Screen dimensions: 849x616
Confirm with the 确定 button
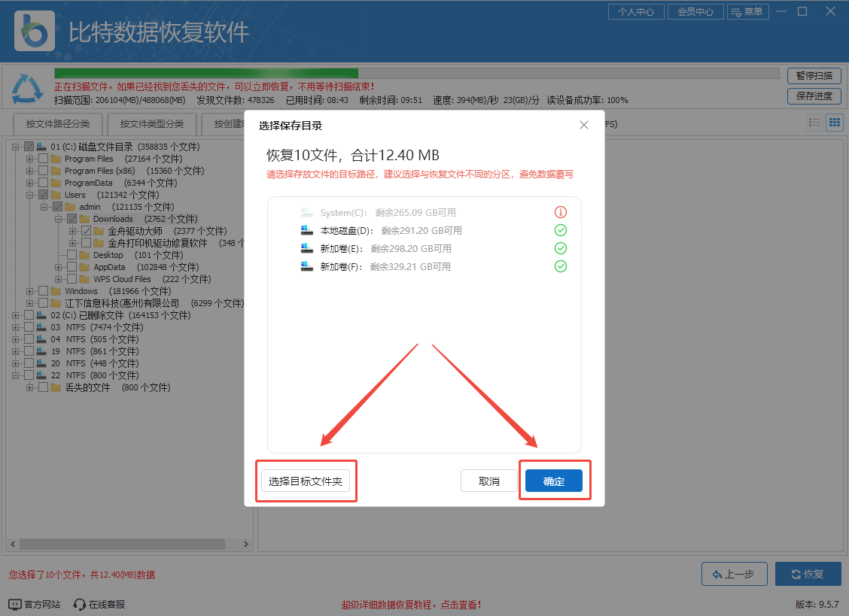point(554,481)
